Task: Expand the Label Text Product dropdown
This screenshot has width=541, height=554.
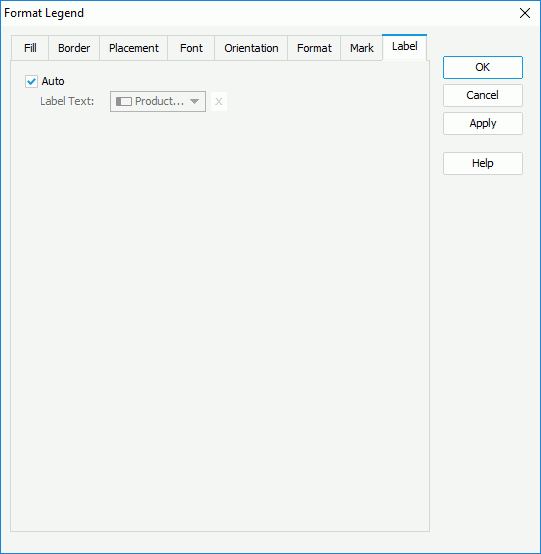Action: (x=158, y=102)
